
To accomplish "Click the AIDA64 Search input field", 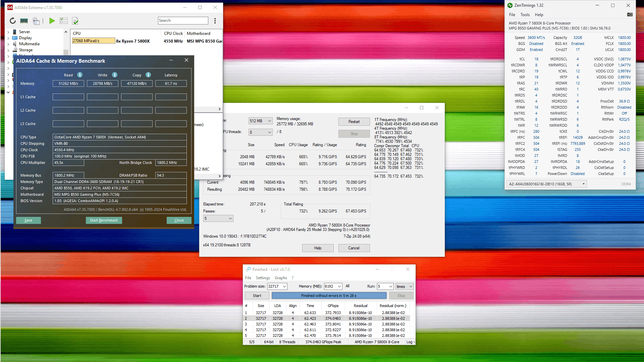I will tap(183, 20).
